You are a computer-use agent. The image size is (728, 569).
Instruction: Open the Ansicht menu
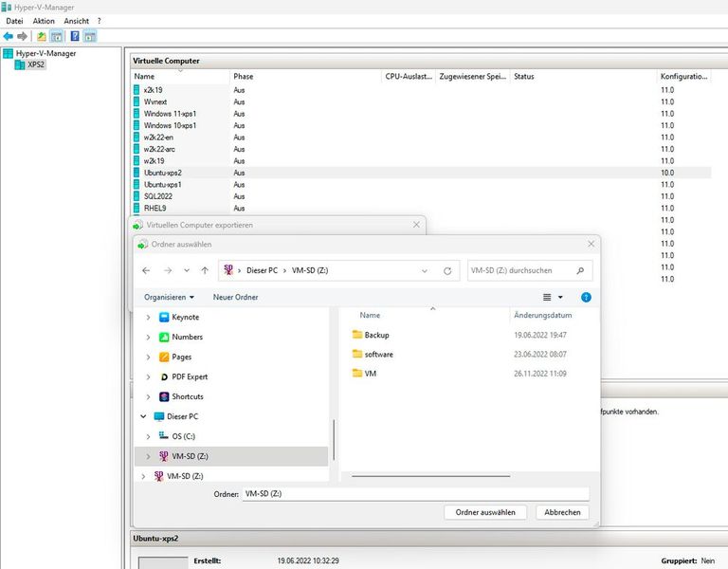(x=76, y=21)
